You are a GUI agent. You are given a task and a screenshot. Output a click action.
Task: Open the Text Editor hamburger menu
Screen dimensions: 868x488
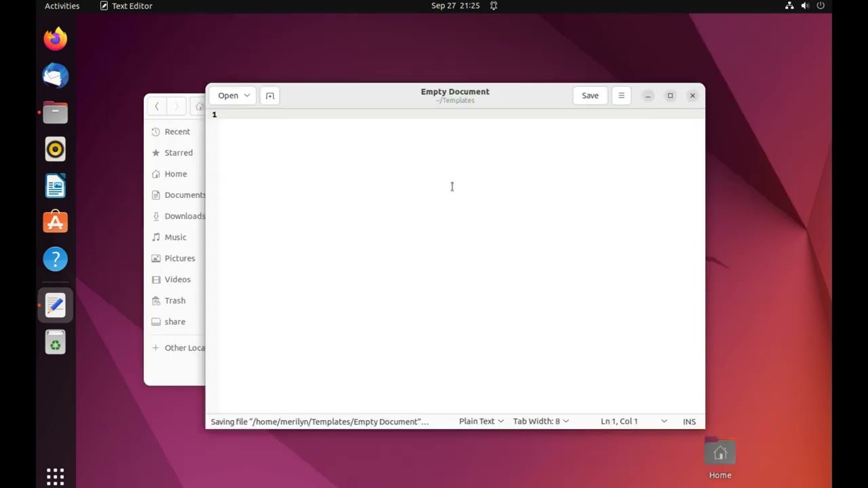[621, 96]
